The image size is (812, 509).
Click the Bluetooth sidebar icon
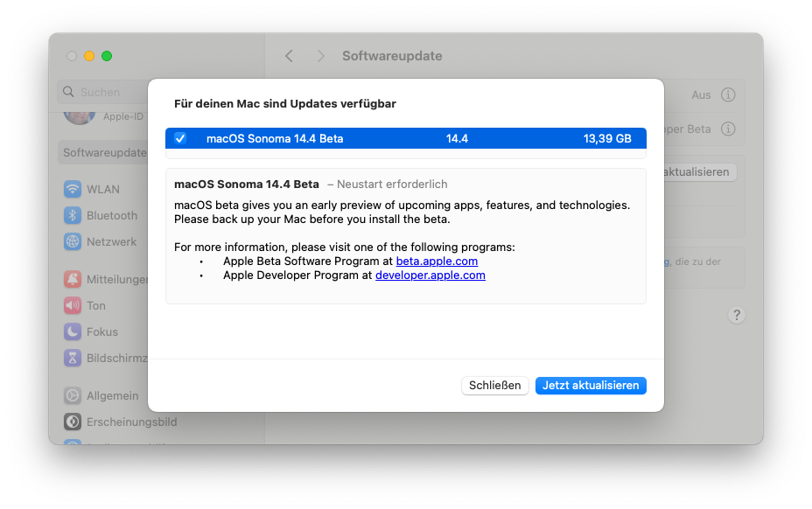tap(73, 216)
